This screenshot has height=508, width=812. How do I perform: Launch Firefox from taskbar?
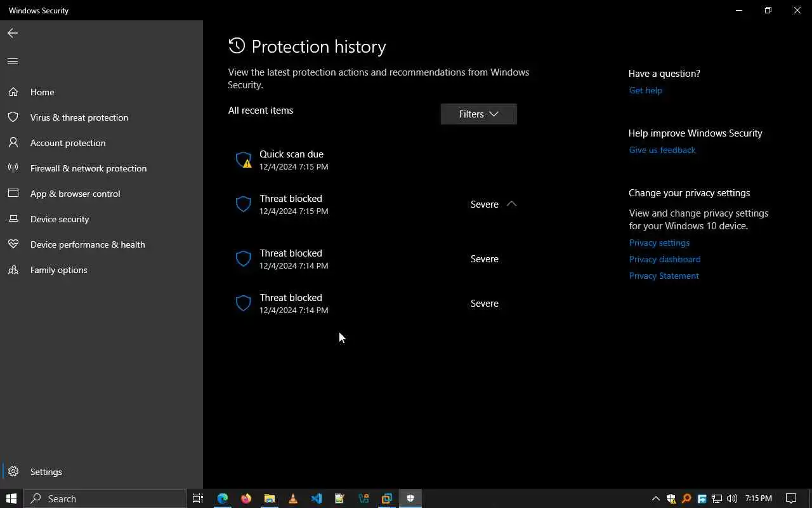click(x=246, y=498)
